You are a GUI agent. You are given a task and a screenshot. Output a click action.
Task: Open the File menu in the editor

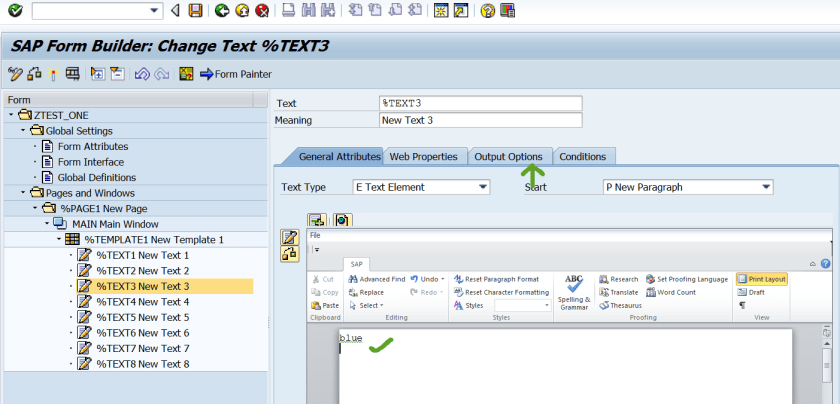click(315, 235)
